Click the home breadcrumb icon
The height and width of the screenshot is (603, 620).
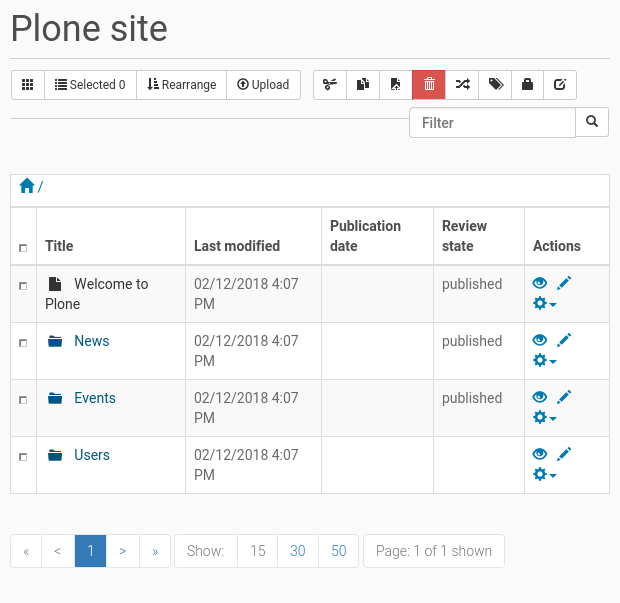point(27,187)
